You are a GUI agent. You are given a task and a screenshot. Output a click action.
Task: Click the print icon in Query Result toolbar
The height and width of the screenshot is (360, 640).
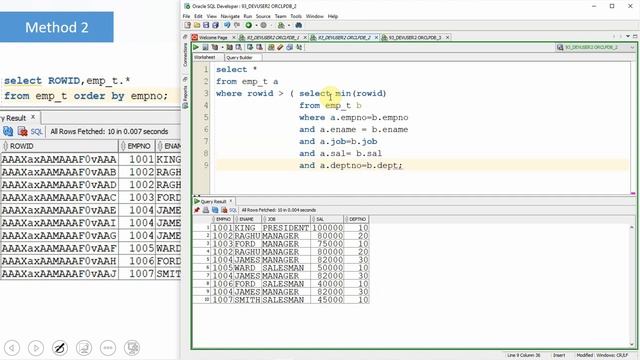pos(206,210)
